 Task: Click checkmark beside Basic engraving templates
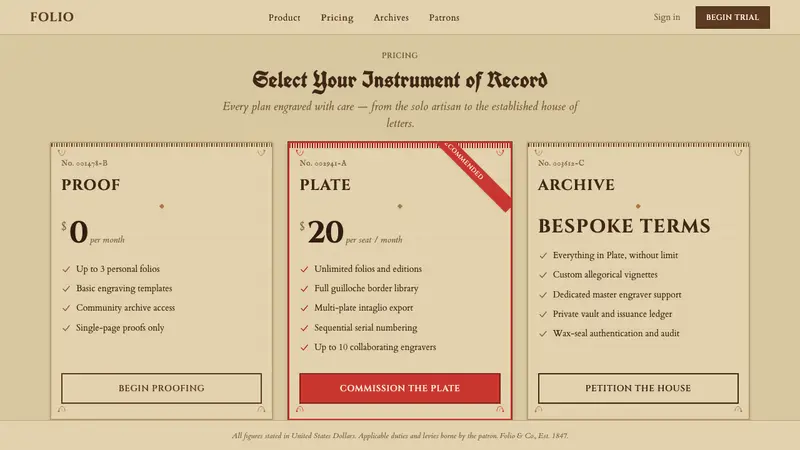66,289
